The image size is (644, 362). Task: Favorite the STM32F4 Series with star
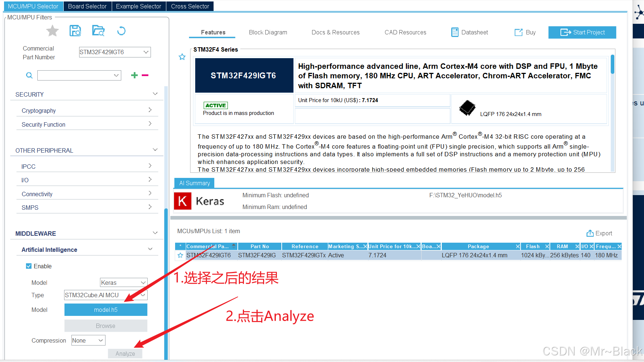pos(182,57)
